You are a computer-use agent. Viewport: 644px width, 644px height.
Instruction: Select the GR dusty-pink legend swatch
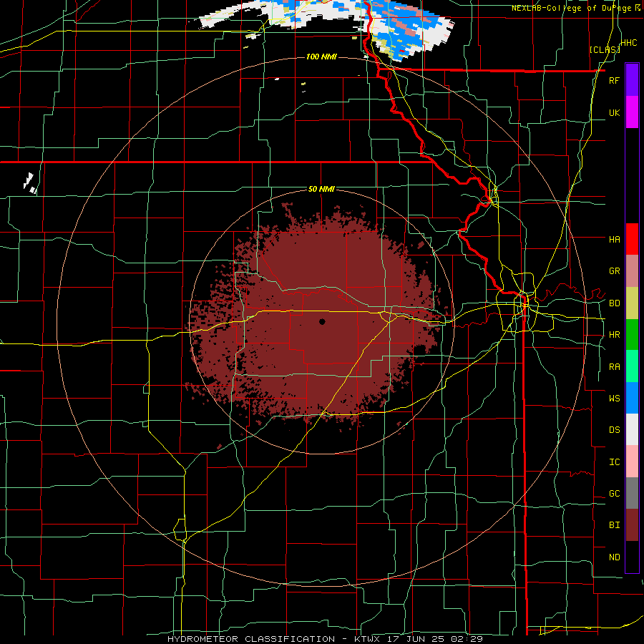pos(632,271)
